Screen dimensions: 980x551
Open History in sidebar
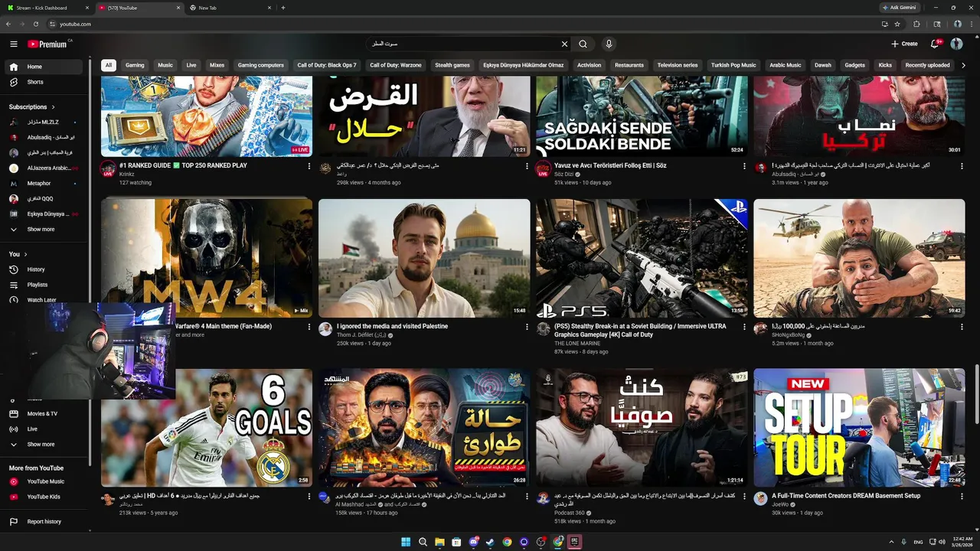tap(44, 269)
